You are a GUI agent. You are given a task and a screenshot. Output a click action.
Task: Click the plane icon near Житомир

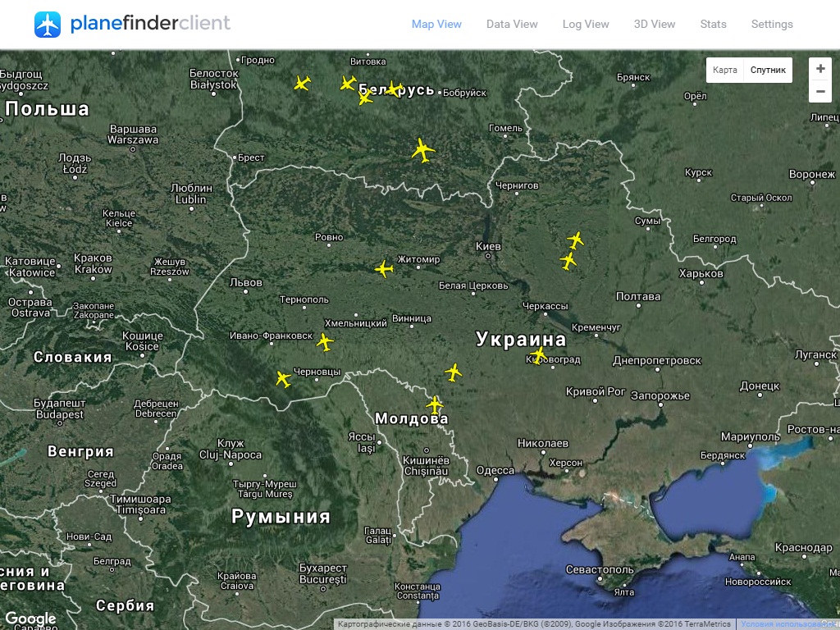(x=383, y=269)
